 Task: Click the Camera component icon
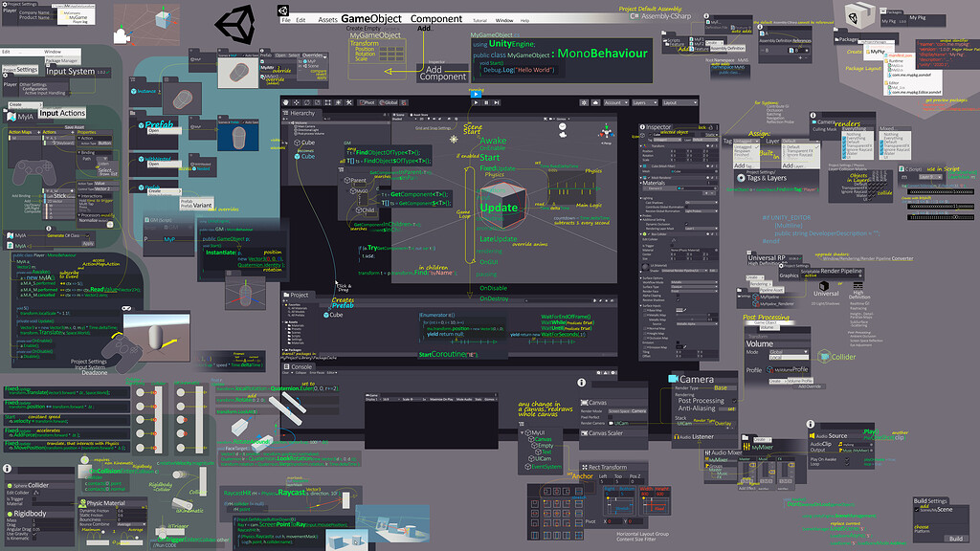[x=673, y=379]
